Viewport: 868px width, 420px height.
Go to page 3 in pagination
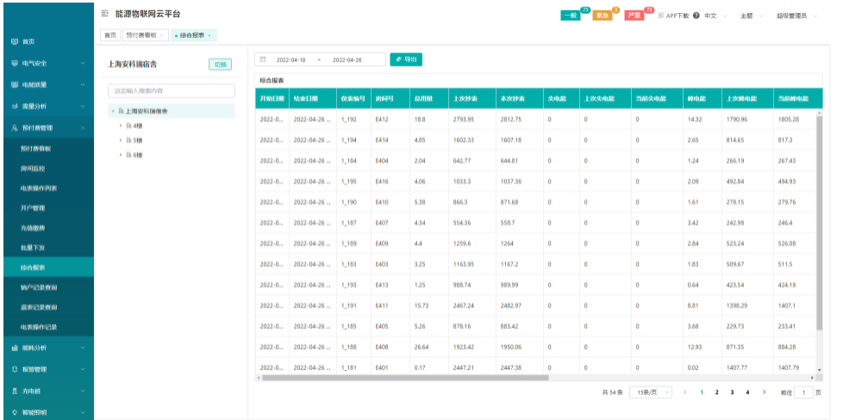tap(732, 392)
